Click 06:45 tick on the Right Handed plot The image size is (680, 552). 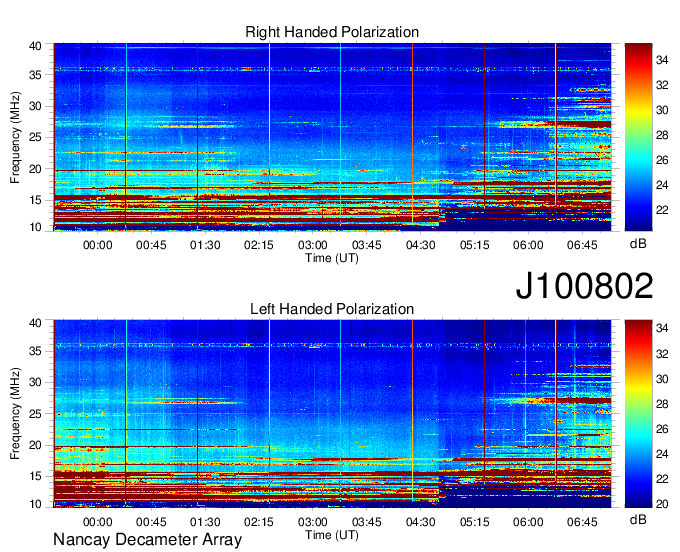click(582, 245)
